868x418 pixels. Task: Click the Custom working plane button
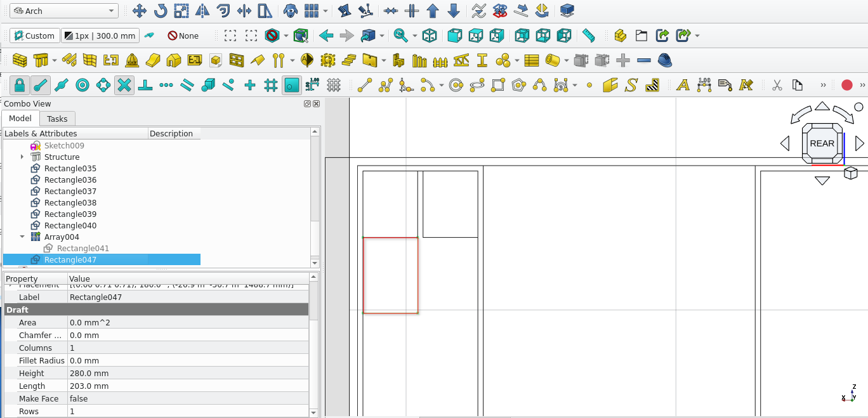[x=35, y=36]
